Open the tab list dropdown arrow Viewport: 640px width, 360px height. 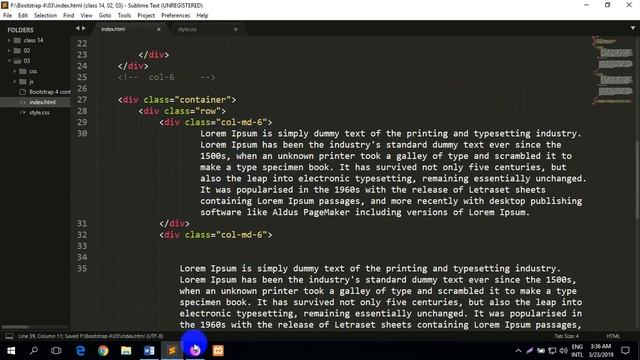(x=633, y=28)
